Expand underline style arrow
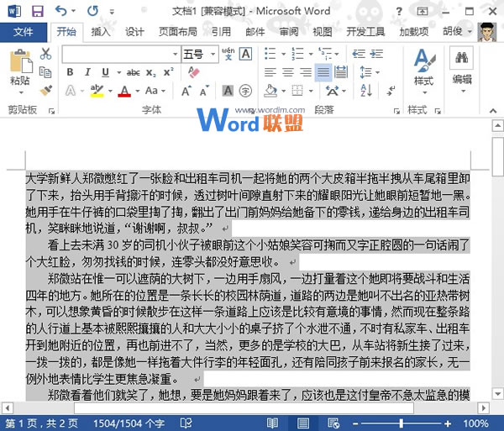Image resolution: width=504 pixels, height=431 pixels. point(119,72)
